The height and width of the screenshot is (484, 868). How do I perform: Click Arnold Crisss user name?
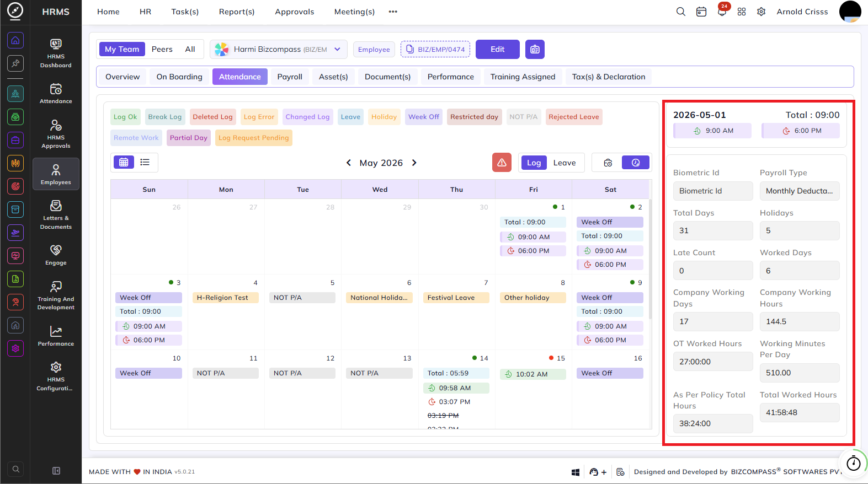click(802, 12)
